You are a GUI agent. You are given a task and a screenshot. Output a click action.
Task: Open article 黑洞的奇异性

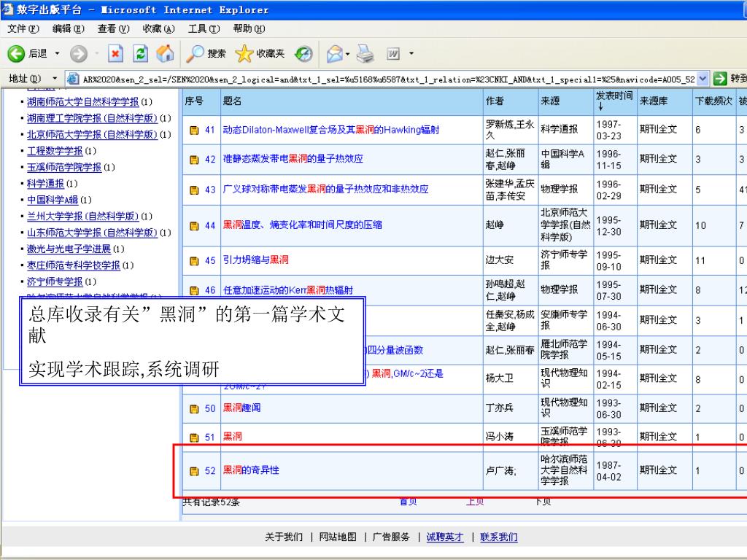point(251,470)
